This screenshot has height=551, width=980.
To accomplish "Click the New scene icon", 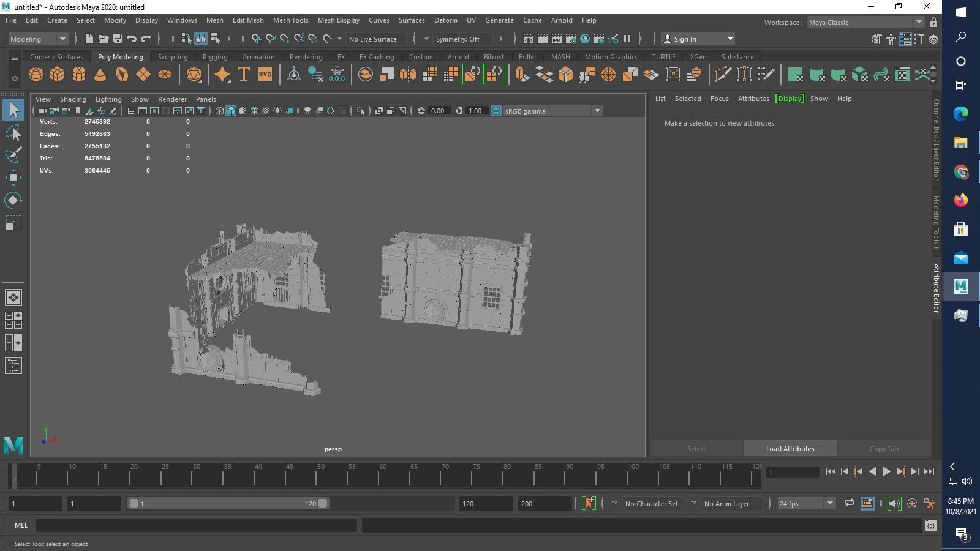I will click(89, 39).
